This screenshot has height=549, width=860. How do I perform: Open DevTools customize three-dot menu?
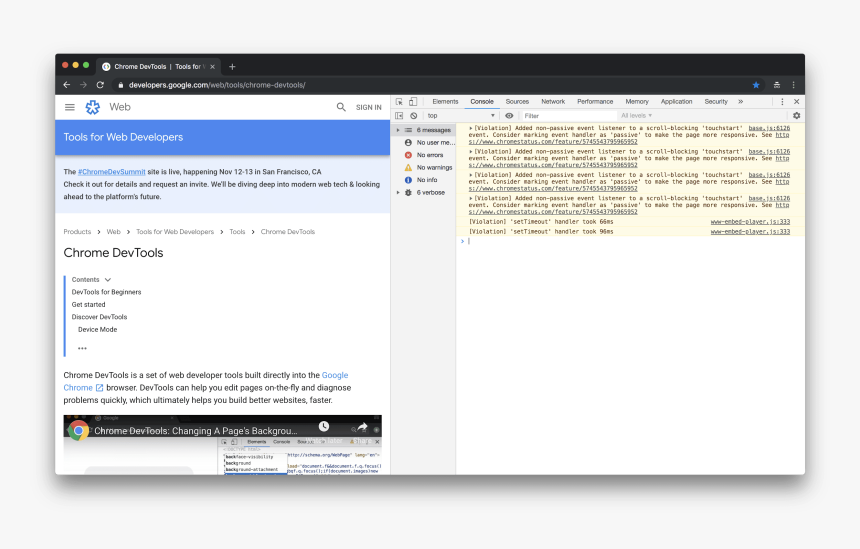[782, 101]
